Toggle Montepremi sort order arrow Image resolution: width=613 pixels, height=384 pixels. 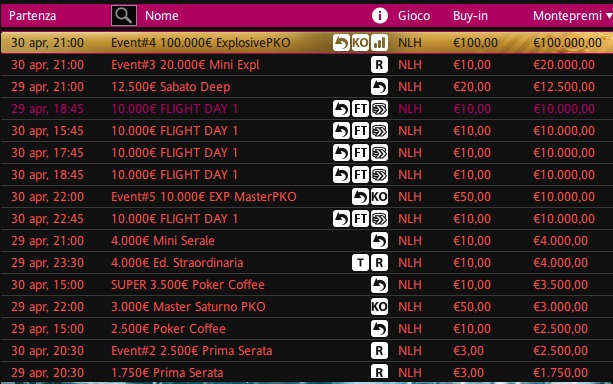coord(609,16)
